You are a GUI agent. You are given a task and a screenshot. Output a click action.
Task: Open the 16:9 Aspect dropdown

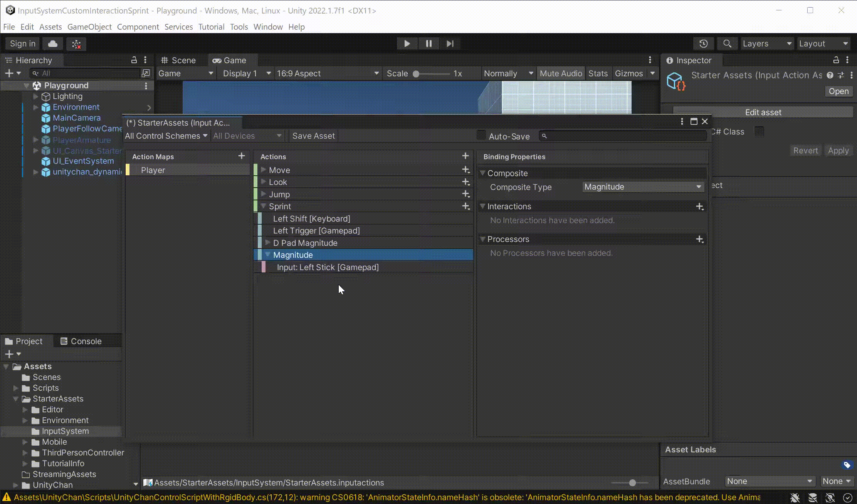click(x=327, y=73)
